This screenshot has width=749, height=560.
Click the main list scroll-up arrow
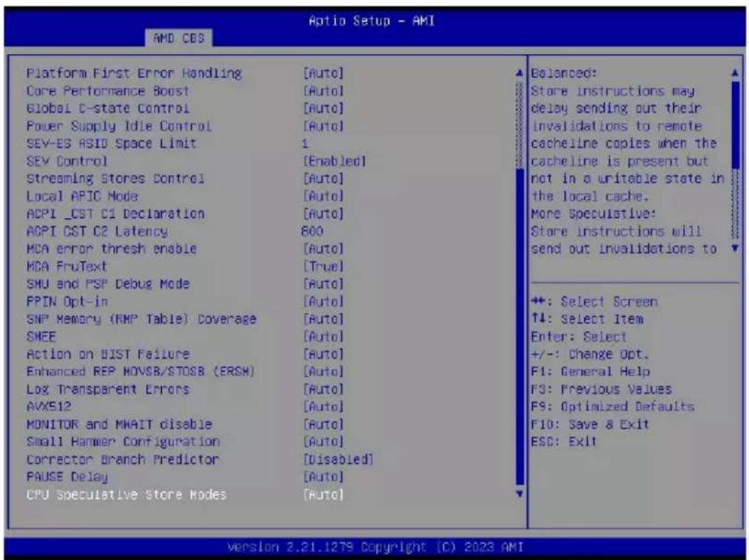click(520, 73)
